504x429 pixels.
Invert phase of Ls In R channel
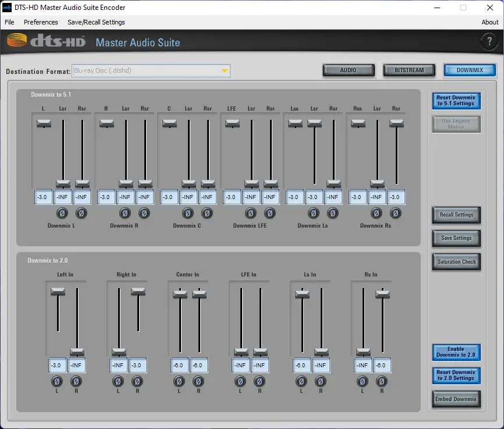pyautogui.click(x=321, y=381)
